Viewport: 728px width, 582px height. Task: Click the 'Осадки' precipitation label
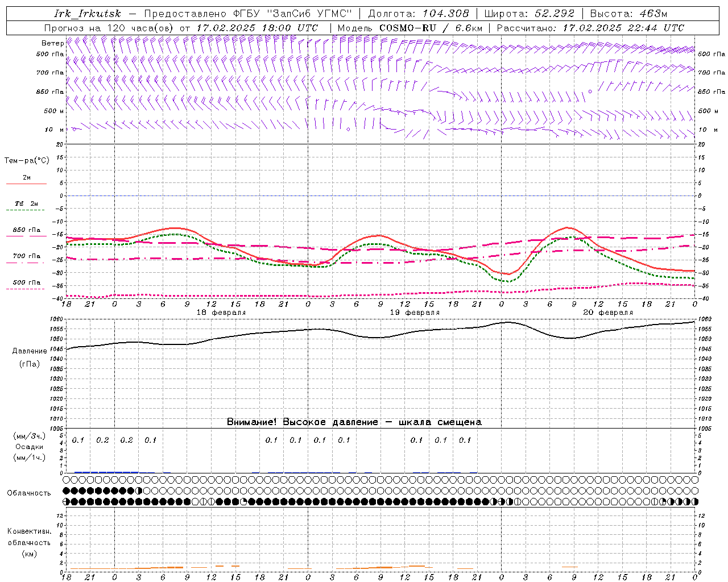(30, 447)
